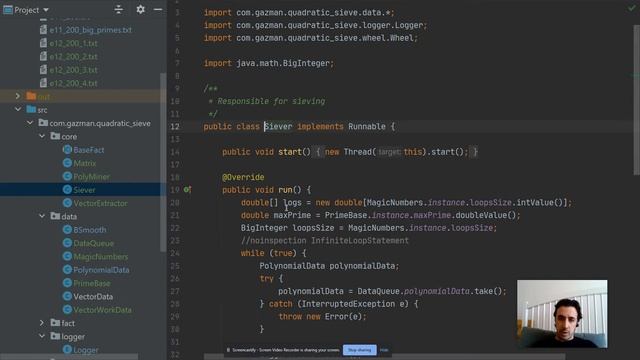640x360 pixels.
Task: Click the word Runnable in code
Action: coord(367,127)
